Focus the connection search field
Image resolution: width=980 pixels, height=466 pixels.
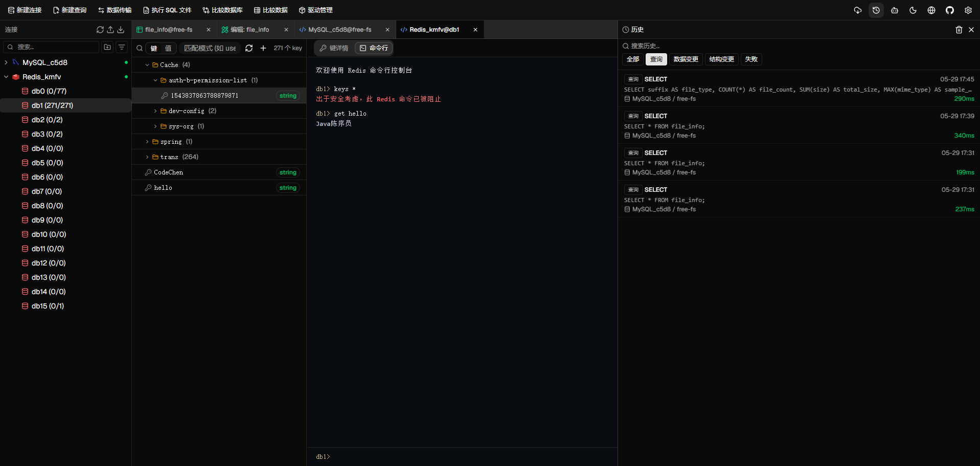[51, 47]
